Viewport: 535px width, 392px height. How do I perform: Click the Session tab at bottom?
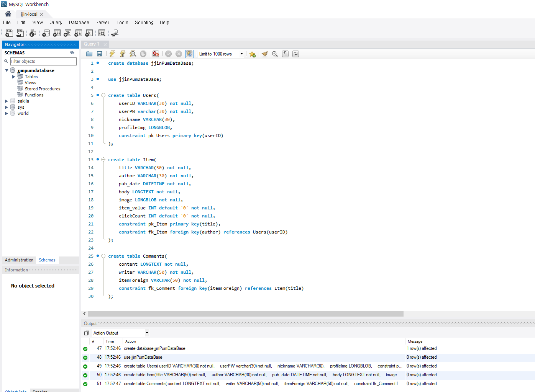tap(40, 390)
